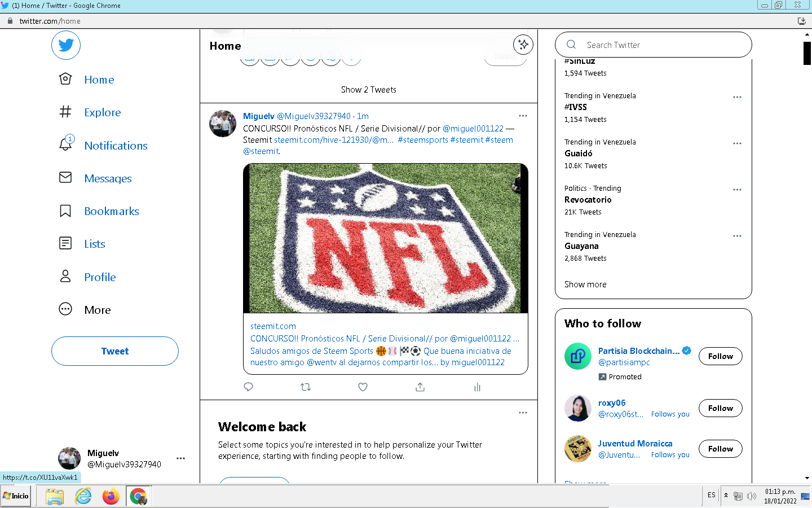Expand account menu beside Miguelv profile
Image resolution: width=812 pixels, height=508 pixels.
coord(180,458)
